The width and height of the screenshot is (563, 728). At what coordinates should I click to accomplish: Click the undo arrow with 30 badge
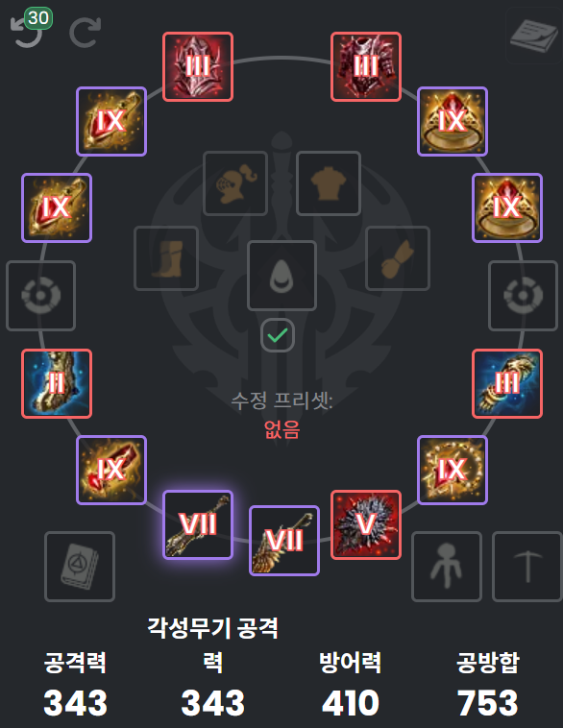[31, 29]
